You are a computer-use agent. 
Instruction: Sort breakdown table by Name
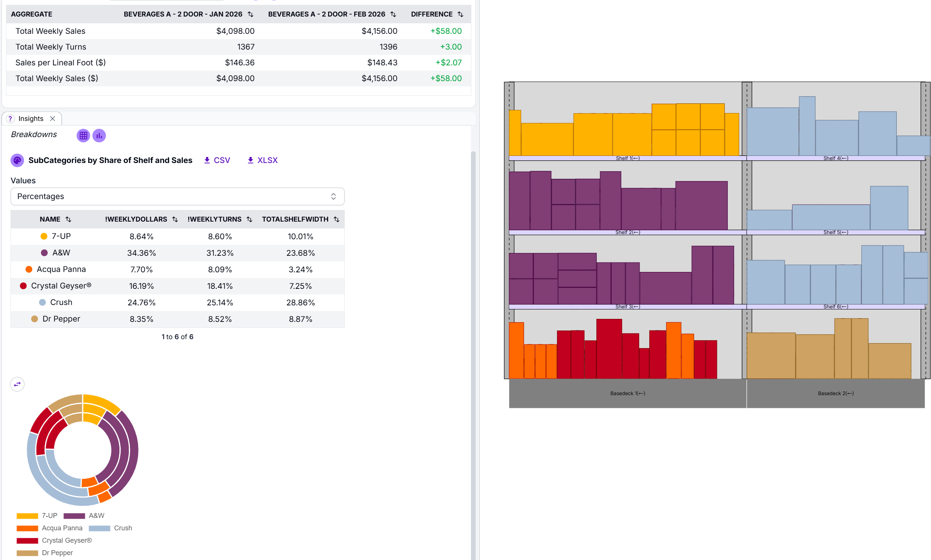(68, 219)
